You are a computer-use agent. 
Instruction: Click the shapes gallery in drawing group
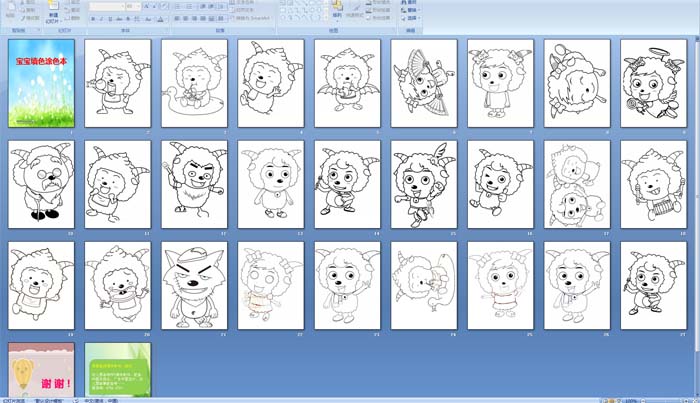(x=302, y=12)
